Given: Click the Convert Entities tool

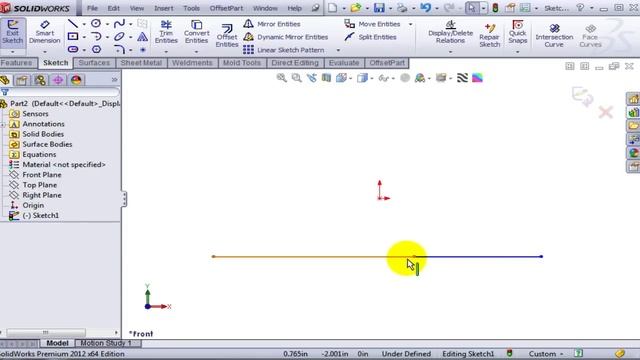Looking at the screenshot, I should click(x=196, y=32).
